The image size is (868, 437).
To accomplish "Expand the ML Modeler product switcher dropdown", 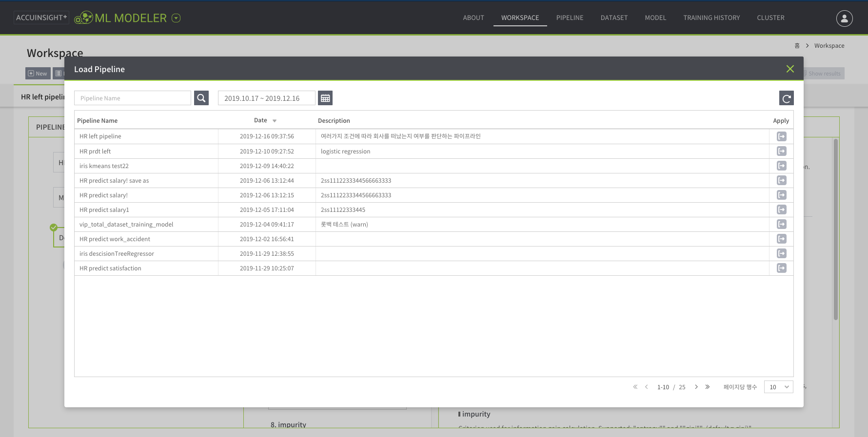I will pos(176,18).
